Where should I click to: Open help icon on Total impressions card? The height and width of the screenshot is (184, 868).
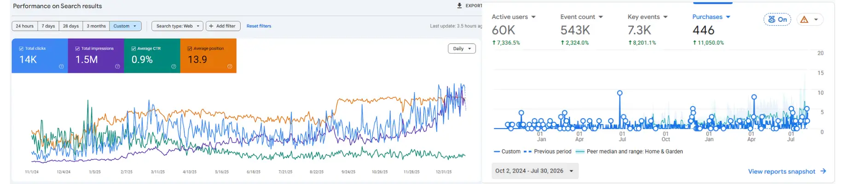(117, 66)
